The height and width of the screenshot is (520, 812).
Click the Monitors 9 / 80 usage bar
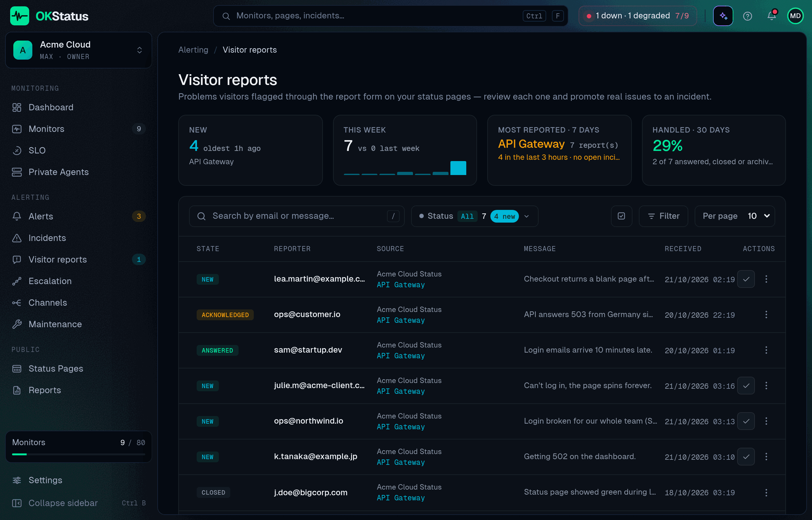point(79,447)
